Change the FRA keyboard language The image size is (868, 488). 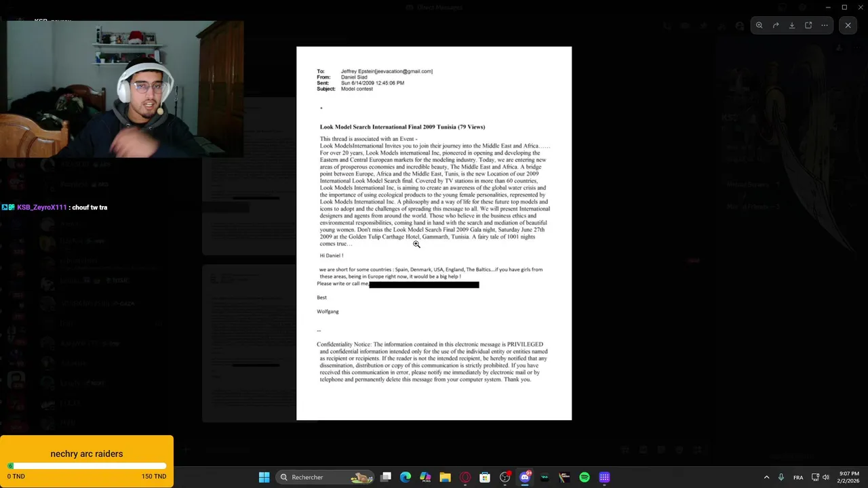[798, 477]
